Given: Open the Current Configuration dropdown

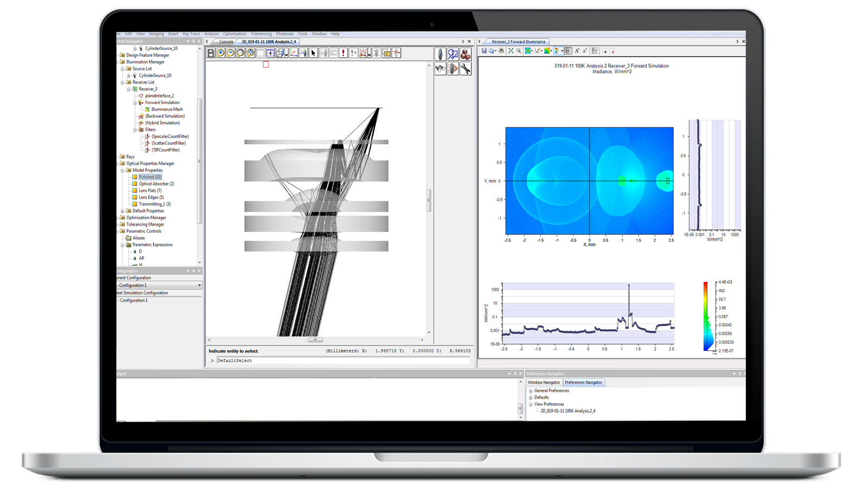Looking at the screenshot, I should (199, 285).
